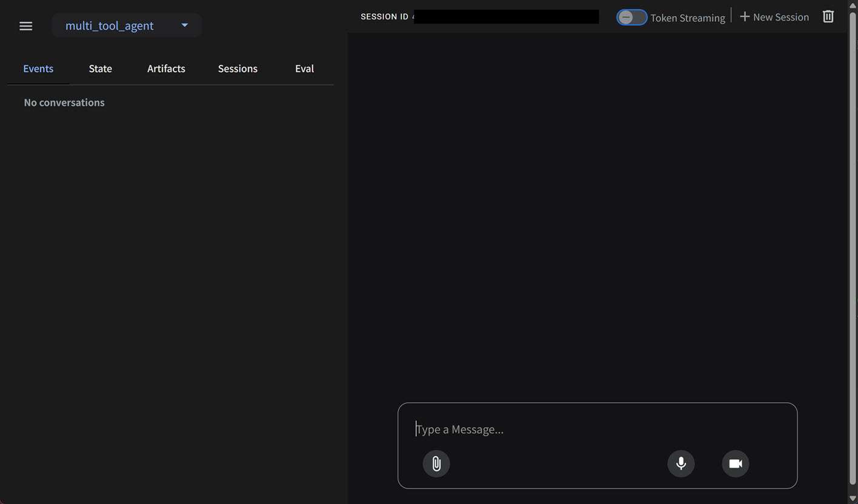
Task: Switch to the State tab
Action: point(100,68)
